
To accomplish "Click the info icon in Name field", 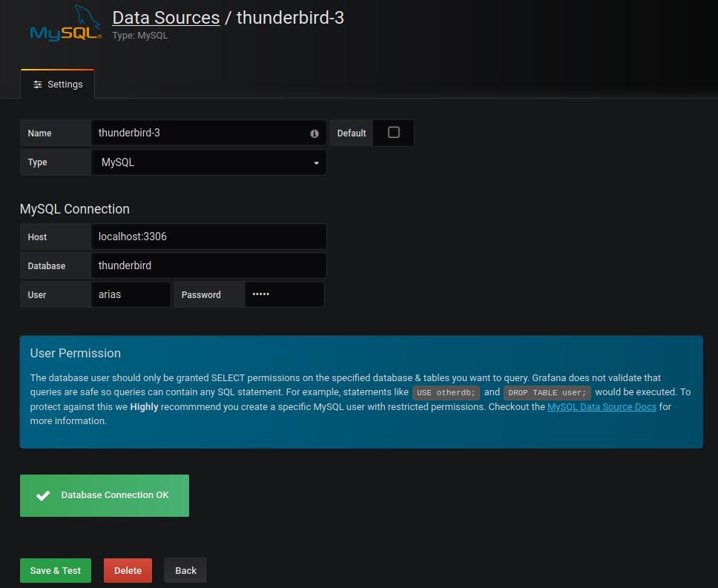I will click(x=314, y=133).
